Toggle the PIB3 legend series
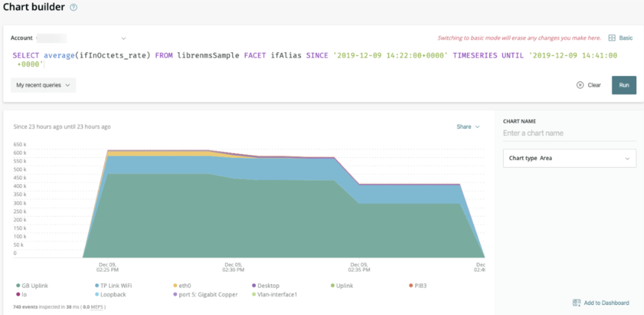Image resolution: width=644 pixels, height=315 pixels. pos(418,285)
